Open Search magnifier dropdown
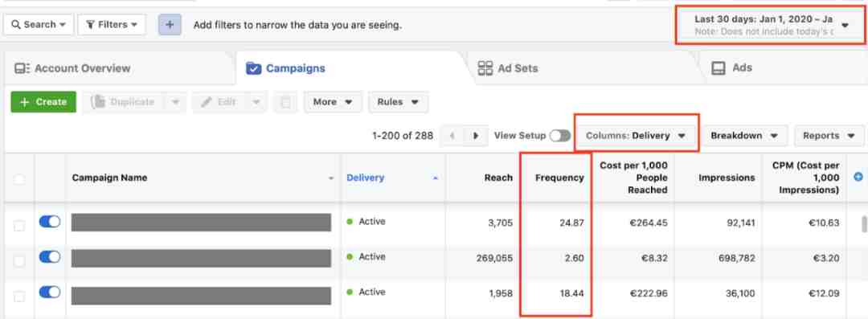The image size is (868, 319). [39, 25]
